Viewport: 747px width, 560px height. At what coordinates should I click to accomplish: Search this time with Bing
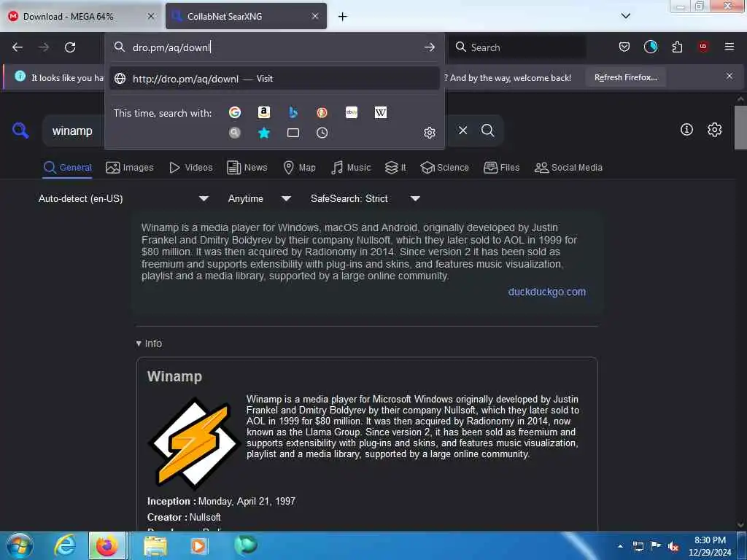[x=293, y=112]
